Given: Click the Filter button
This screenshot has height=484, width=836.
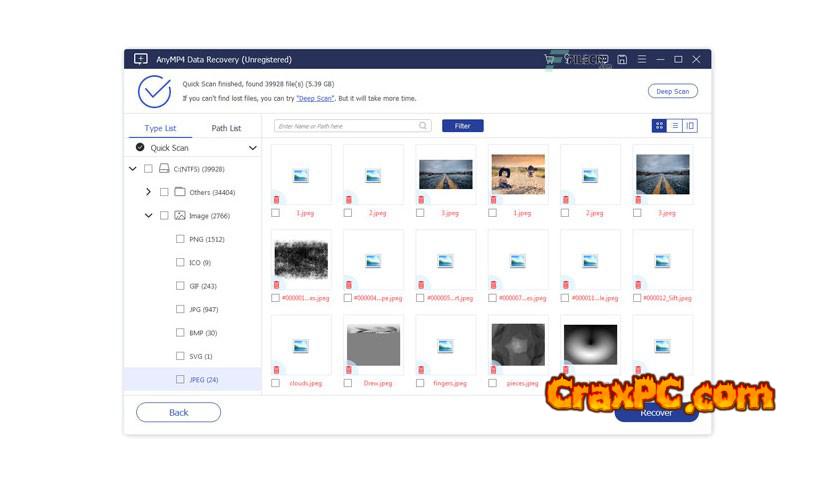Looking at the screenshot, I should coord(462,126).
